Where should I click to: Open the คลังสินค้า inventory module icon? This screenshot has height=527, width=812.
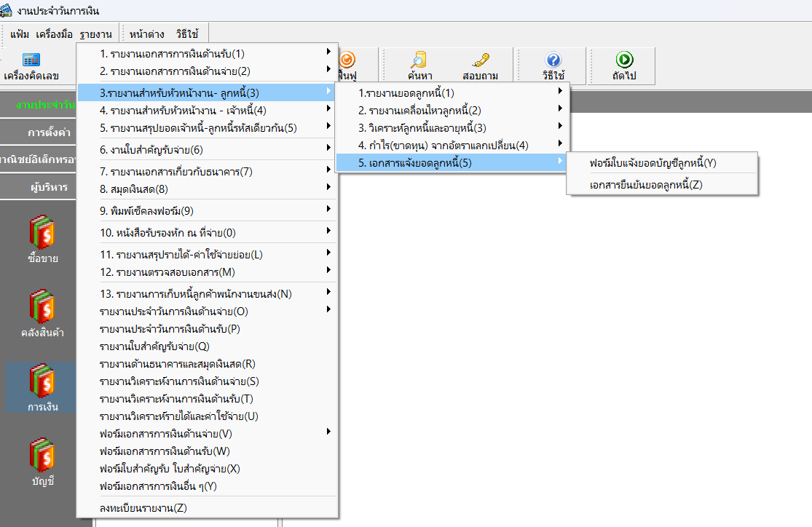tap(42, 314)
